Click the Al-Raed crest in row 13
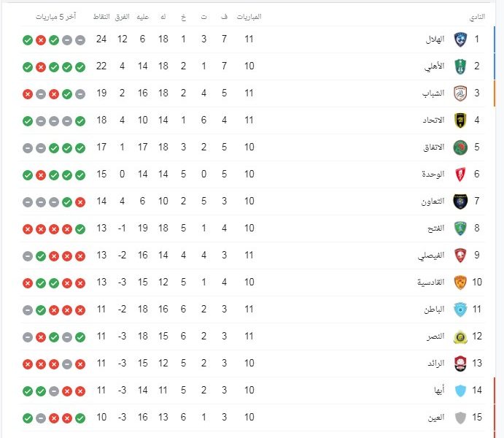 (x=460, y=364)
